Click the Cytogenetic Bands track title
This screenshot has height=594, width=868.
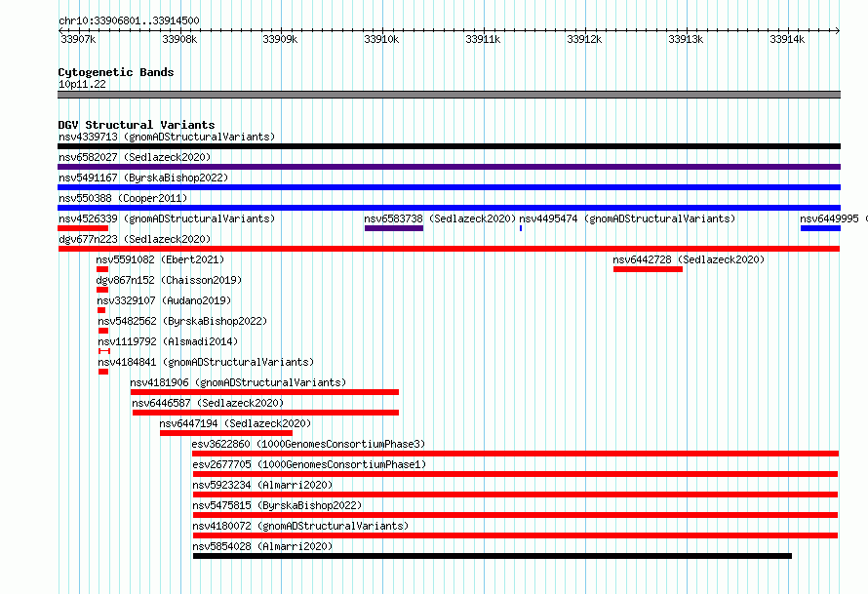116,72
